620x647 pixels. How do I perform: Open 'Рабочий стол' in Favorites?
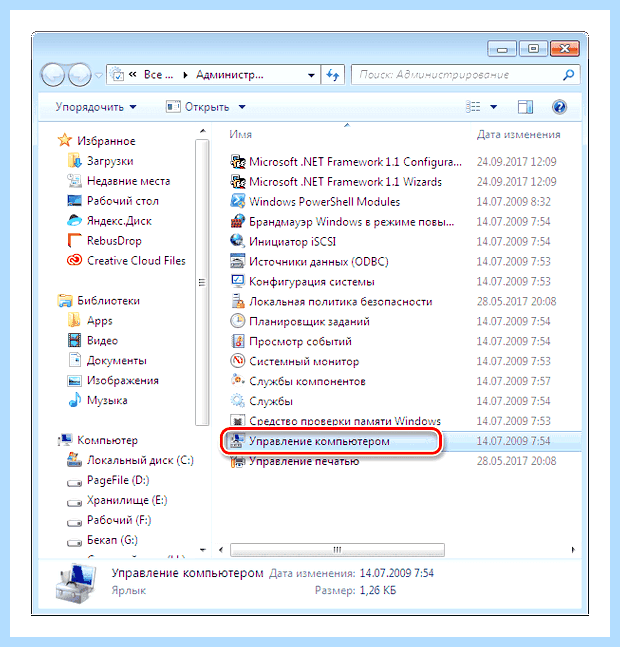tap(113, 201)
